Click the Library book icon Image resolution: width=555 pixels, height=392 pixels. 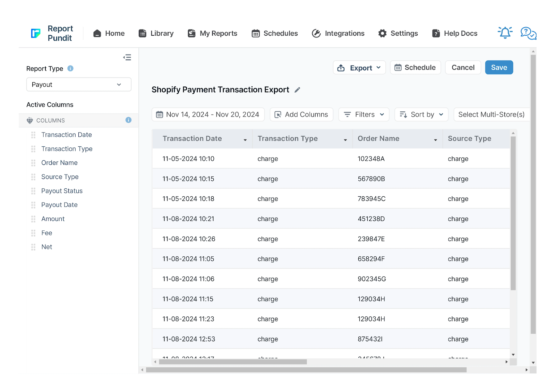(142, 33)
